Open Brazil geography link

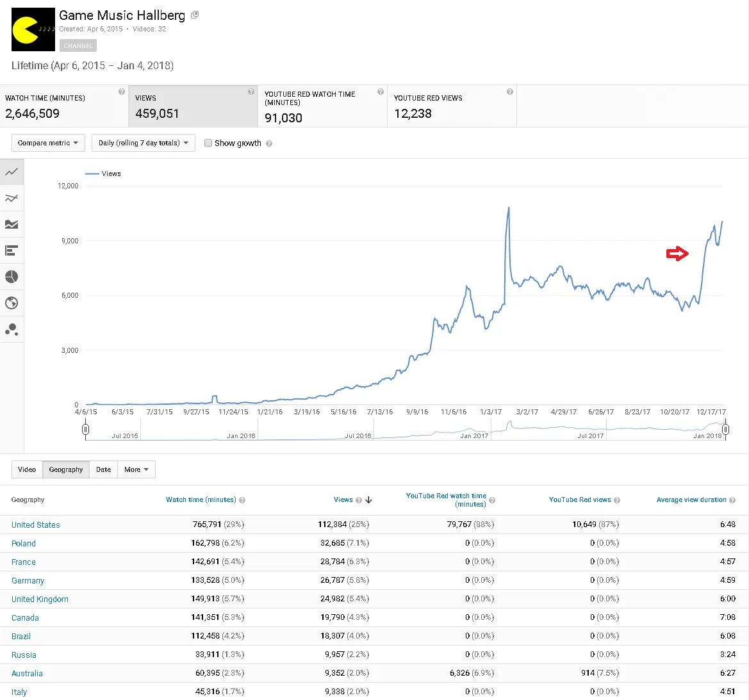point(21,637)
